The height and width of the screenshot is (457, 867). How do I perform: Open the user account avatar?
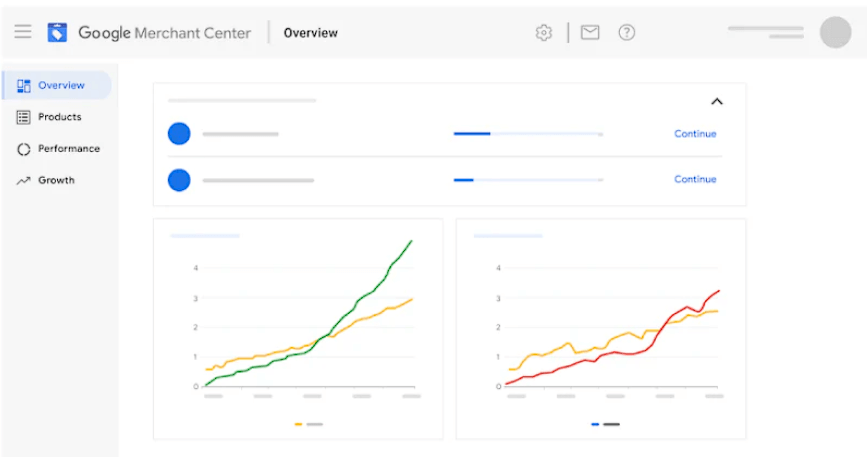pyautogui.click(x=835, y=33)
